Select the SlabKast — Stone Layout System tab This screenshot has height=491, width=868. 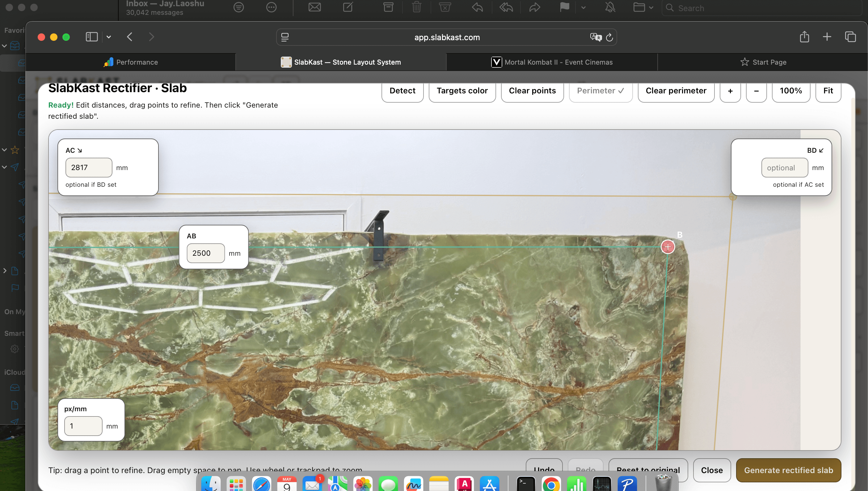[341, 62]
